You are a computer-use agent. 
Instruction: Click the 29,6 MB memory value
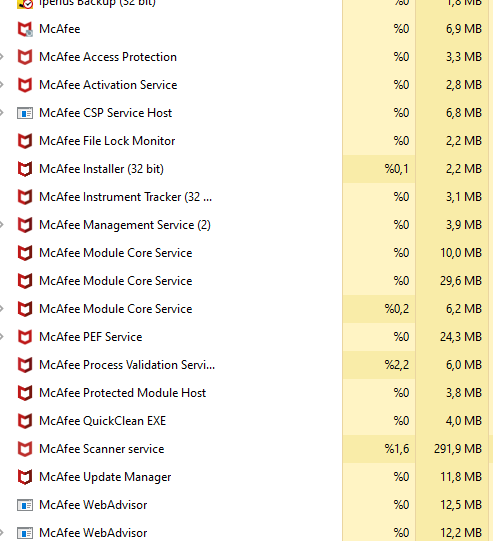point(461,281)
